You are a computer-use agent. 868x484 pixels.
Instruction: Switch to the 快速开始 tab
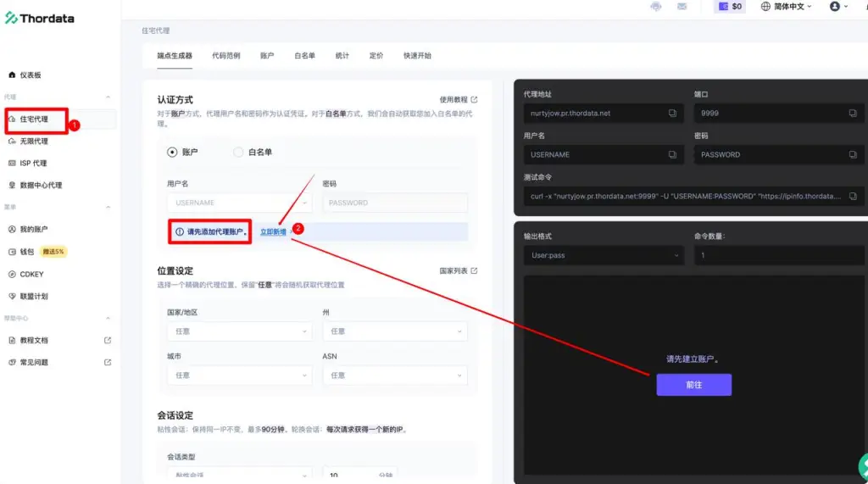click(417, 55)
